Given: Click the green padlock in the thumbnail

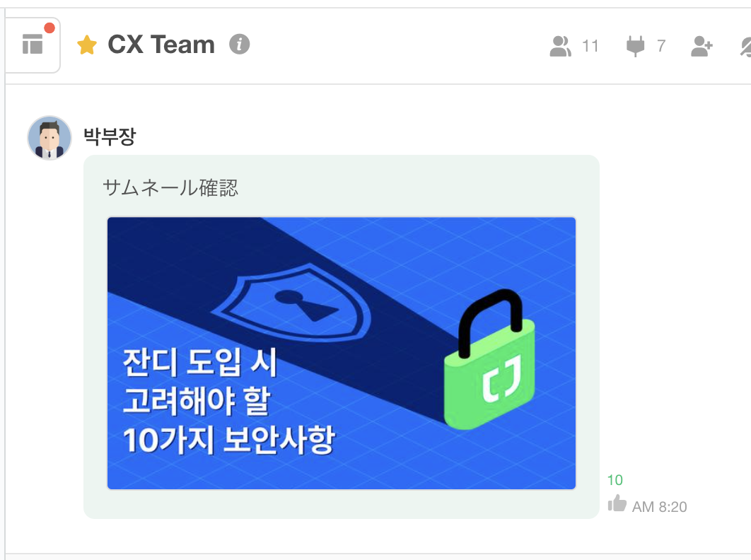Looking at the screenshot, I should 489,359.
